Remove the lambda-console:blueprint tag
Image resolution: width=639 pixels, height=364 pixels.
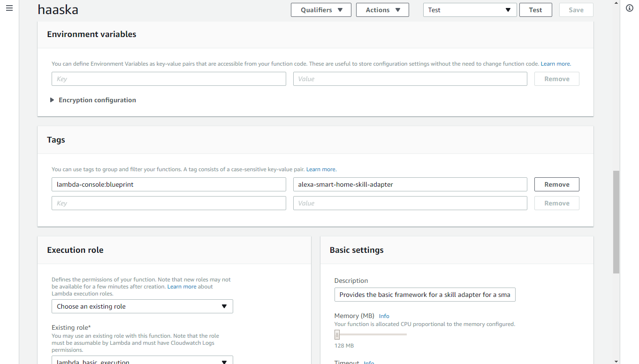[556, 184]
